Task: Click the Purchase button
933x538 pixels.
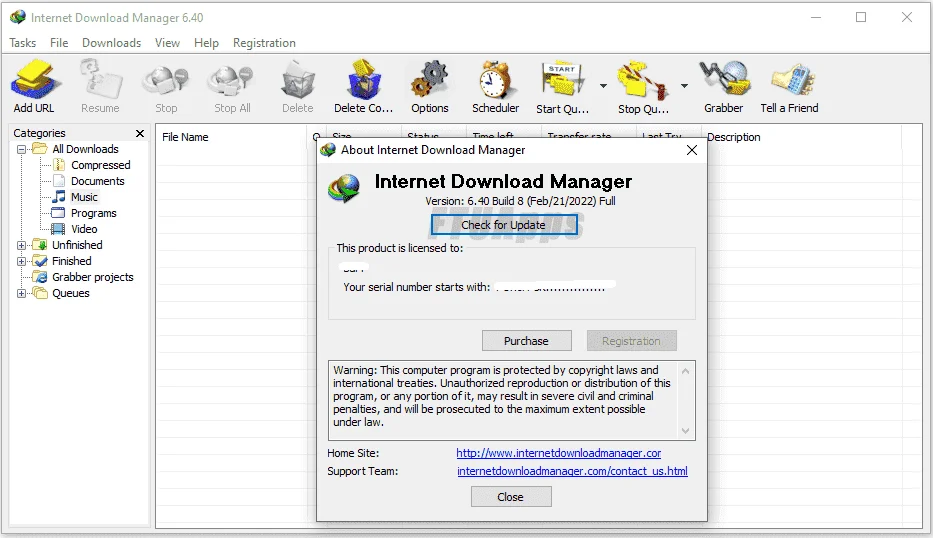Action: tap(527, 341)
